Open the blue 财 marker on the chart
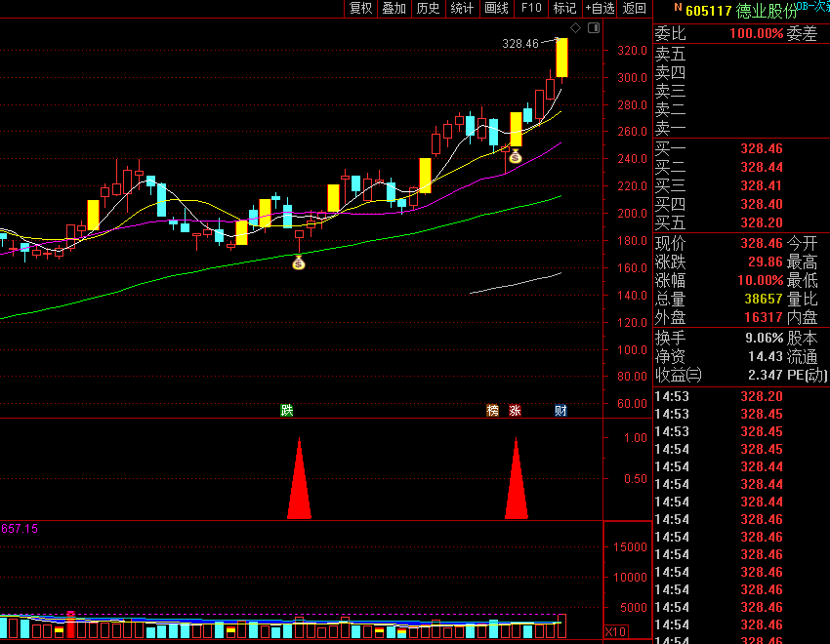The height and width of the screenshot is (644, 830). coord(560,410)
